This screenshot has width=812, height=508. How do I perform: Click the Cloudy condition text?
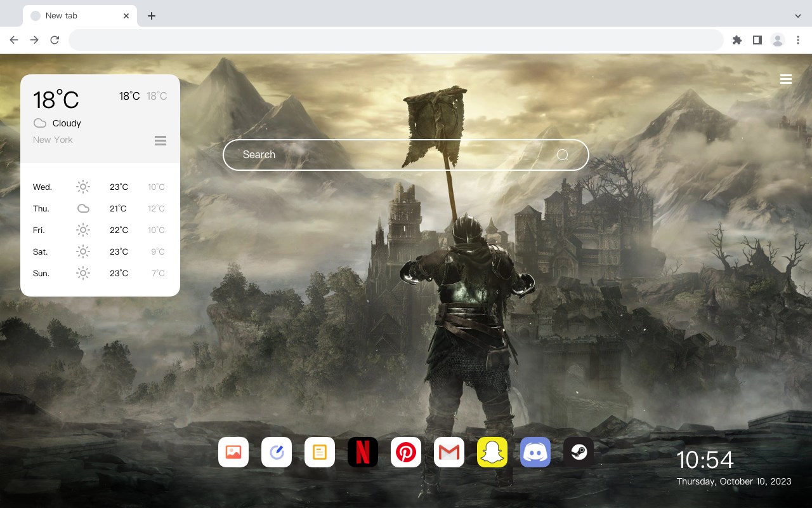tap(67, 123)
